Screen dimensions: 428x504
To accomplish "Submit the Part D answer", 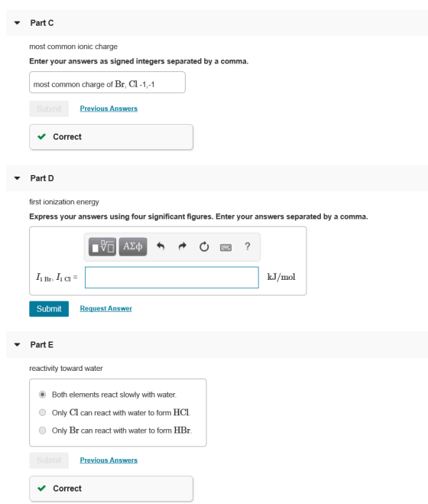I will pos(49,309).
